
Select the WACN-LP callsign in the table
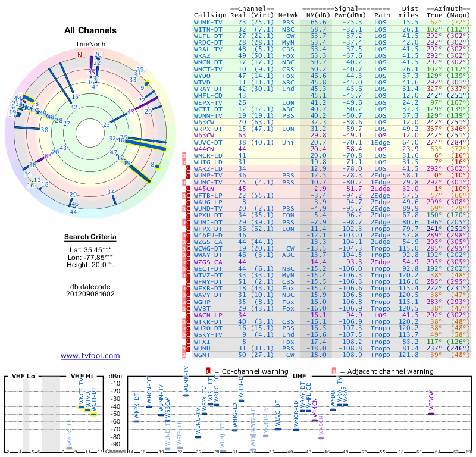pos(208,315)
